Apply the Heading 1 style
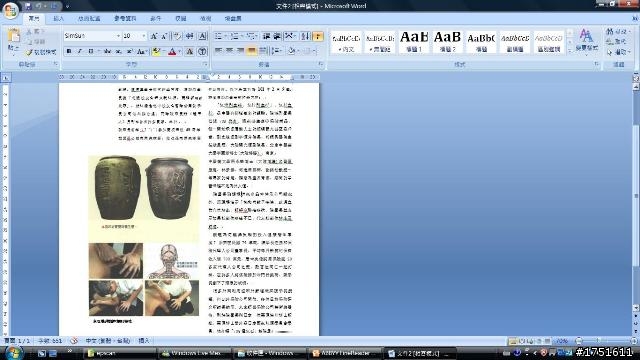 coord(413,42)
